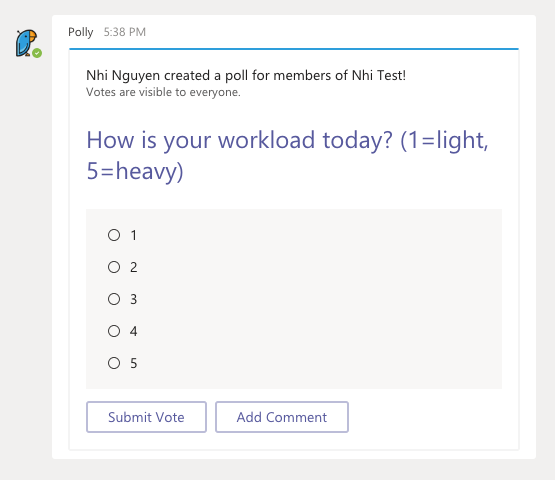Image resolution: width=555 pixels, height=480 pixels.
Task: Pick radio button option 3
Action: pos(114,299)
